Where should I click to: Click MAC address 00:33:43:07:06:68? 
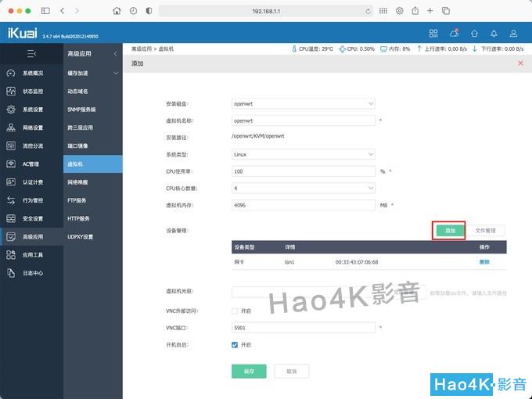coord(357,262)
